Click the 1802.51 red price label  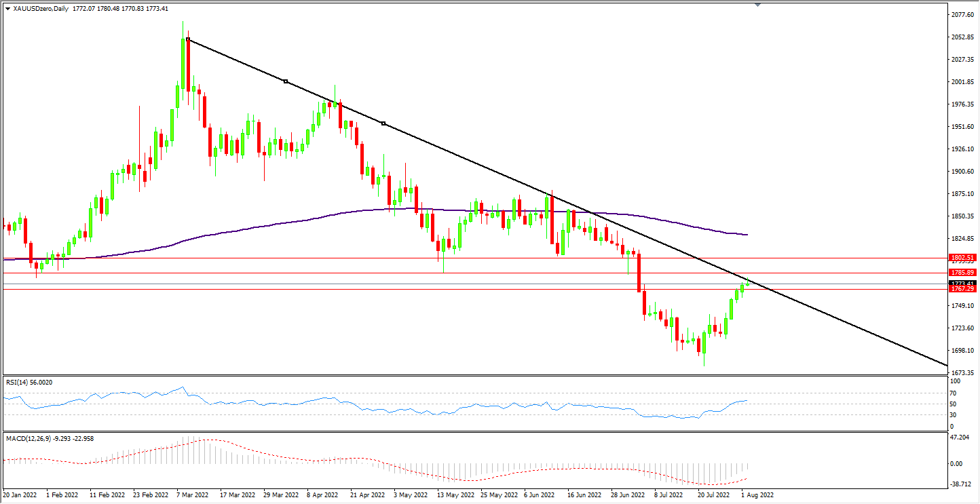point(963,258)
